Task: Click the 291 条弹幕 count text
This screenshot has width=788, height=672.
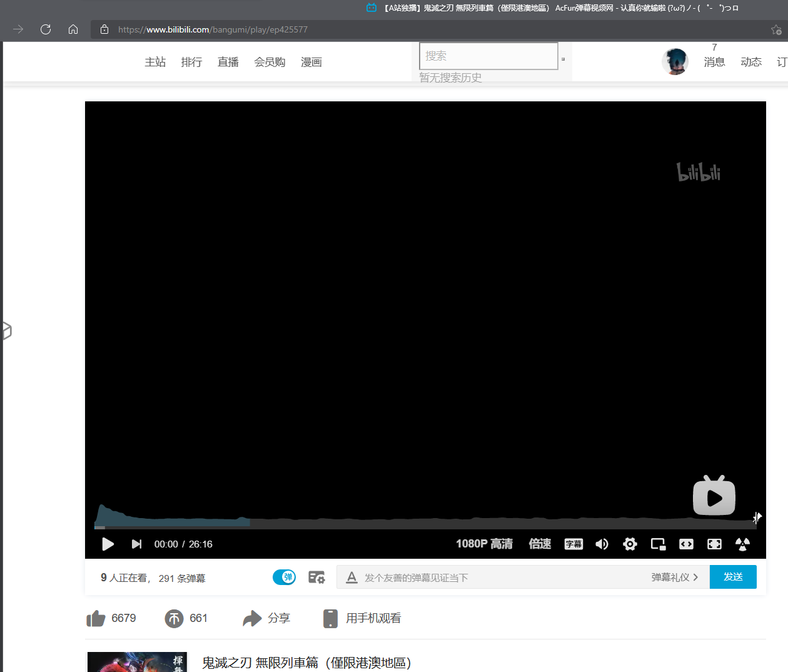Action: click(182, 578)
